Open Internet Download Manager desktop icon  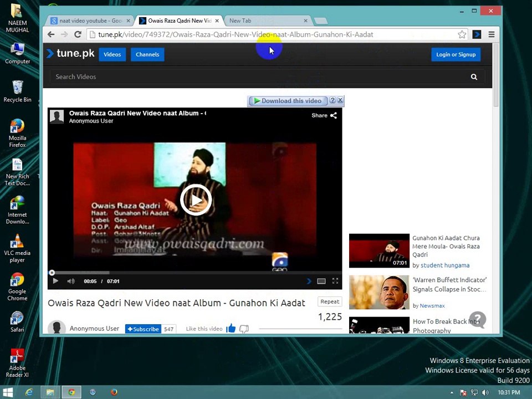[x=17, y=209]
